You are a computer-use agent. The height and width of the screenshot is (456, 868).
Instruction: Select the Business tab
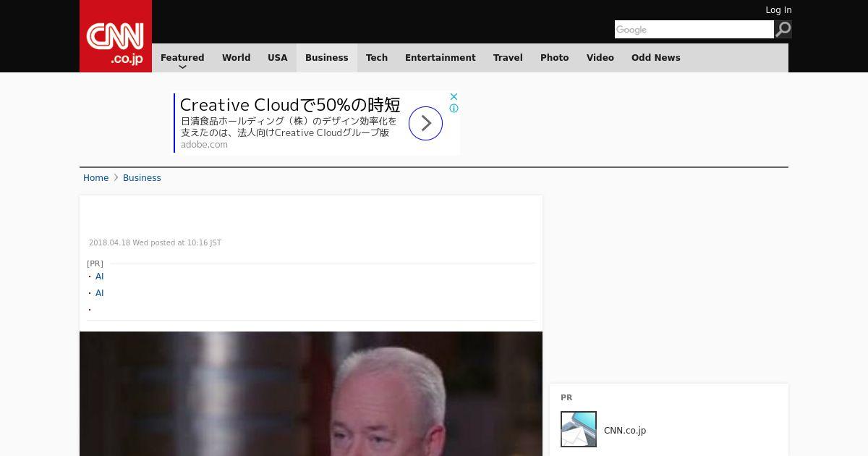pyautogui.click(x=327, y=58)
